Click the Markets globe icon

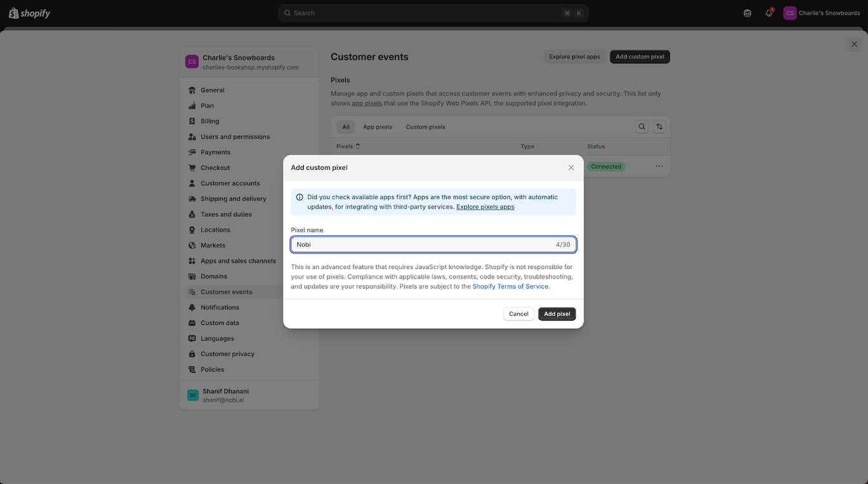pos(192,245)
